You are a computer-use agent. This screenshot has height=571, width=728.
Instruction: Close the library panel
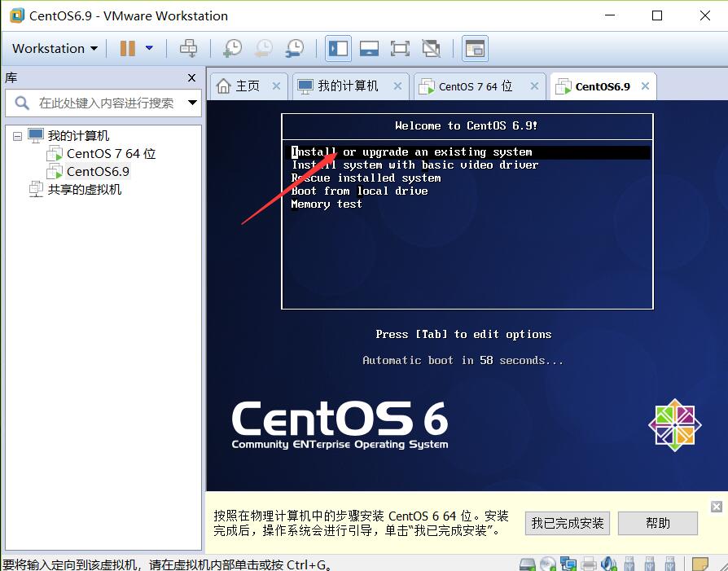point(191,78)
